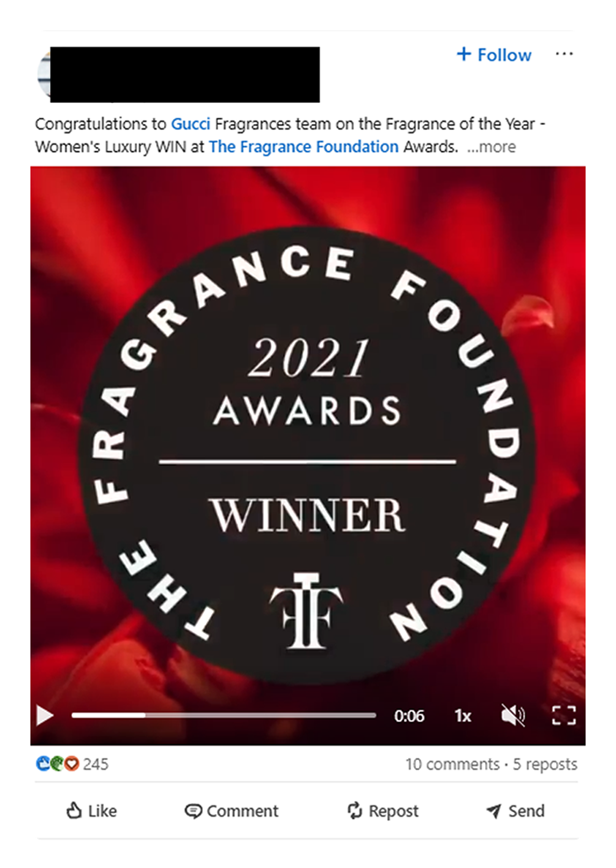Open the three-dot post options menu
616x868 pixels.
pyautogui.click(x=564, y=54)
